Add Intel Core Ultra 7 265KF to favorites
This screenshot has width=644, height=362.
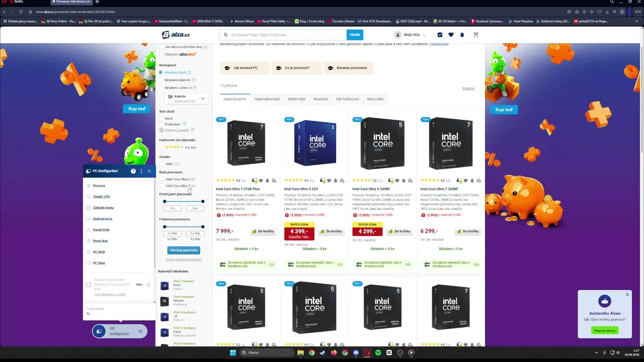coord(465,180)
